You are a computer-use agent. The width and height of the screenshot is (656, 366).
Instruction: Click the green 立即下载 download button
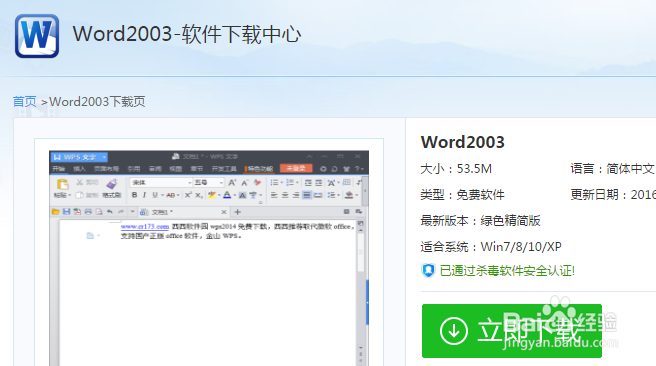coord(512,331)
